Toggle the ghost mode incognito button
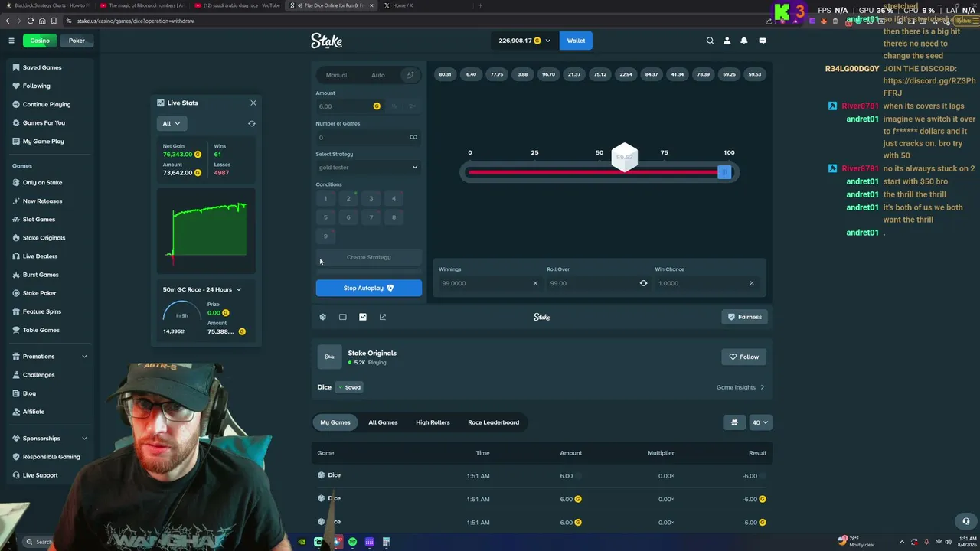 pyautogui.click(x=734, y=422)
